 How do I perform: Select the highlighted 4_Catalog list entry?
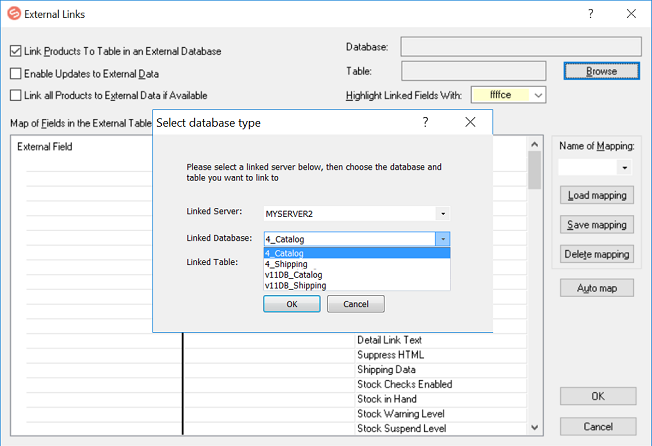point(285,253)
